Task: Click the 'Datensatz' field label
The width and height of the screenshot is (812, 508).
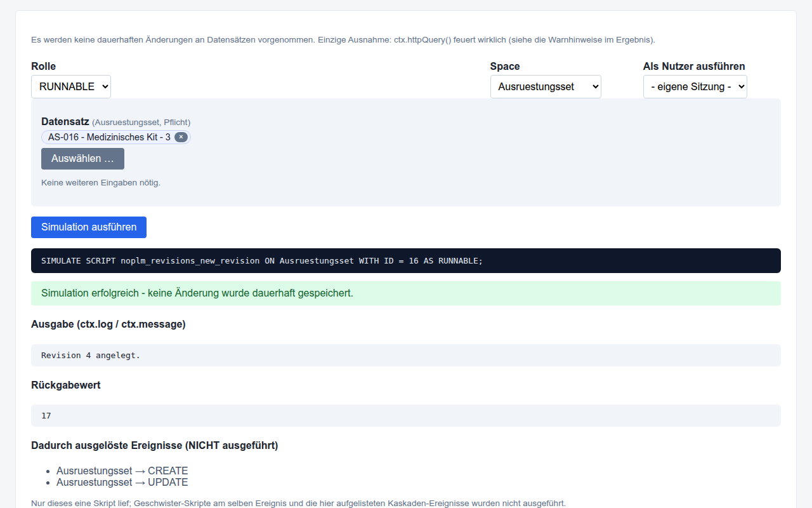Action: coord(65,121)
